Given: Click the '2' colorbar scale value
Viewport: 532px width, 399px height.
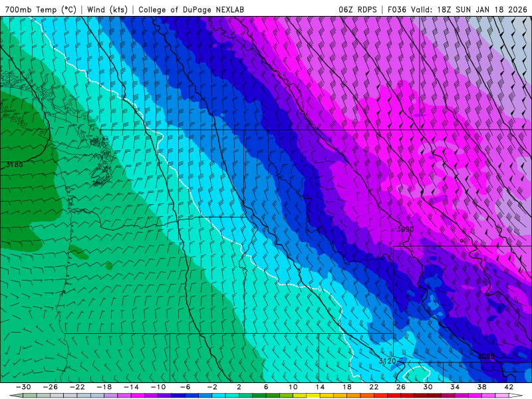Looking at the screenshot, I should 239,387.
